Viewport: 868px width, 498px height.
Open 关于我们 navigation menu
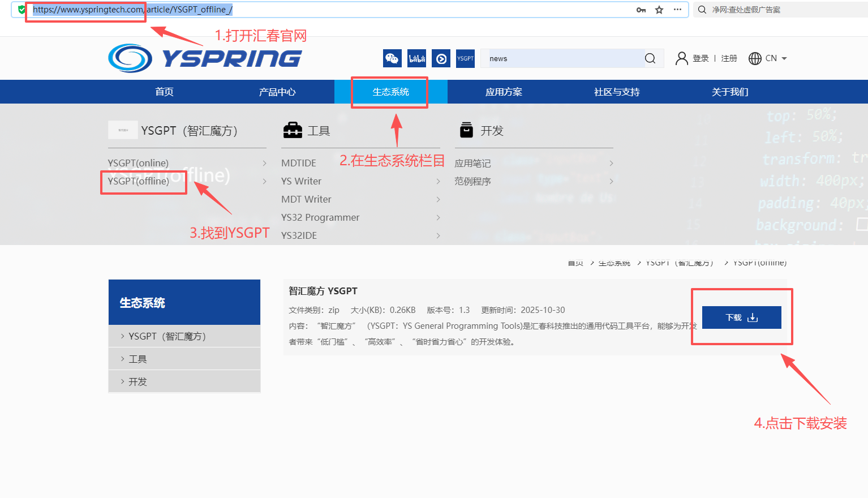click(x=731, y=92)
